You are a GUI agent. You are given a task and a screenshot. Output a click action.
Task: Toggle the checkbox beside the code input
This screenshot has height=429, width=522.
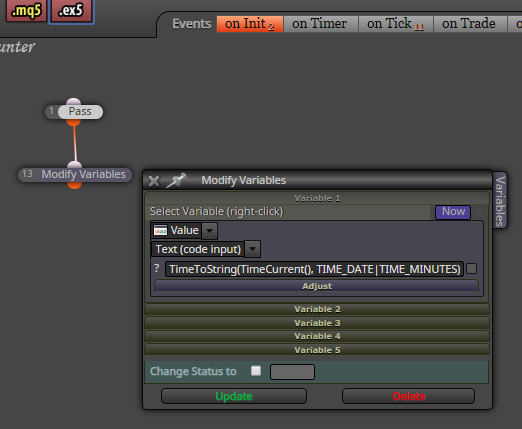[x=471, y=269]
